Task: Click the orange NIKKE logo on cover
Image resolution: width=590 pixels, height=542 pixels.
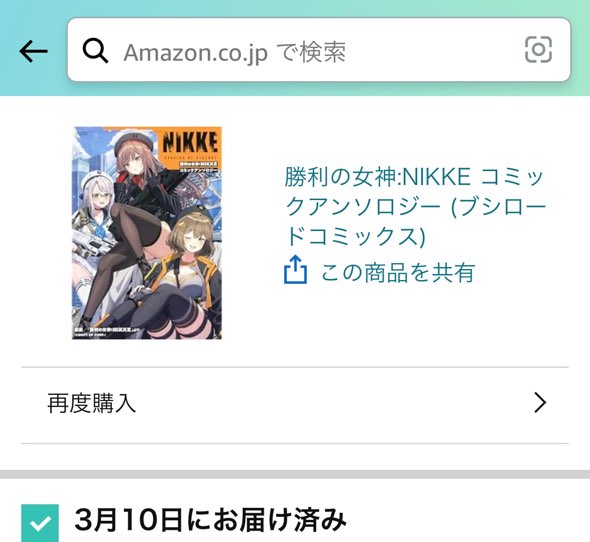Action: pos(191,142)
